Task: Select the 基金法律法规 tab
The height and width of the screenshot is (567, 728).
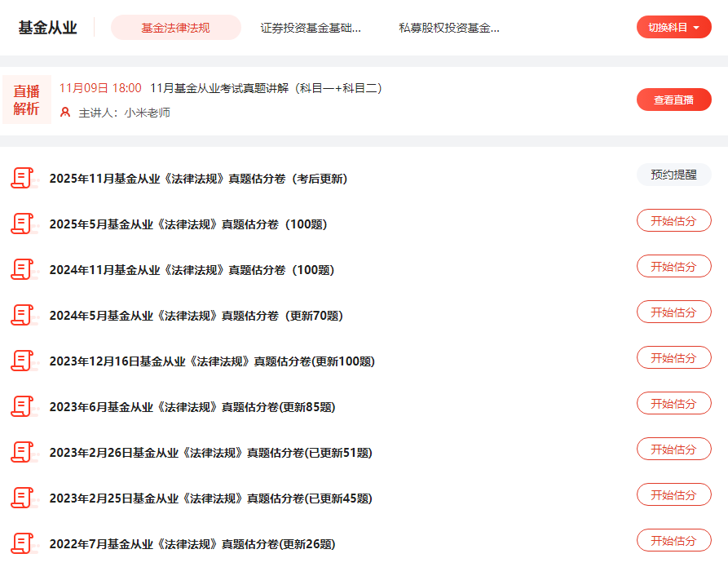Action: [175, 28]
